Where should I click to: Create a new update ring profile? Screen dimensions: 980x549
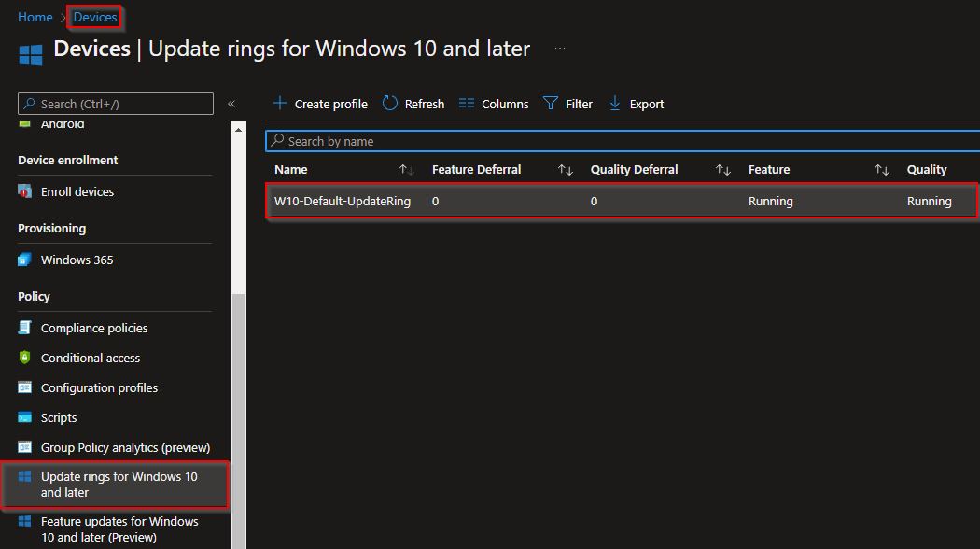(319, 104)
